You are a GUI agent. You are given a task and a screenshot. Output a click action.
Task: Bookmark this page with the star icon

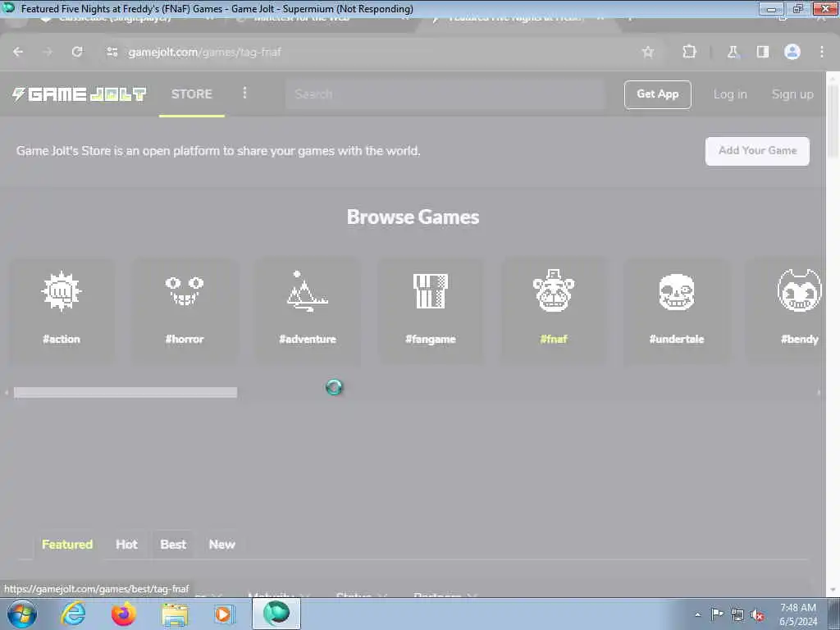[x=648, y=52]
